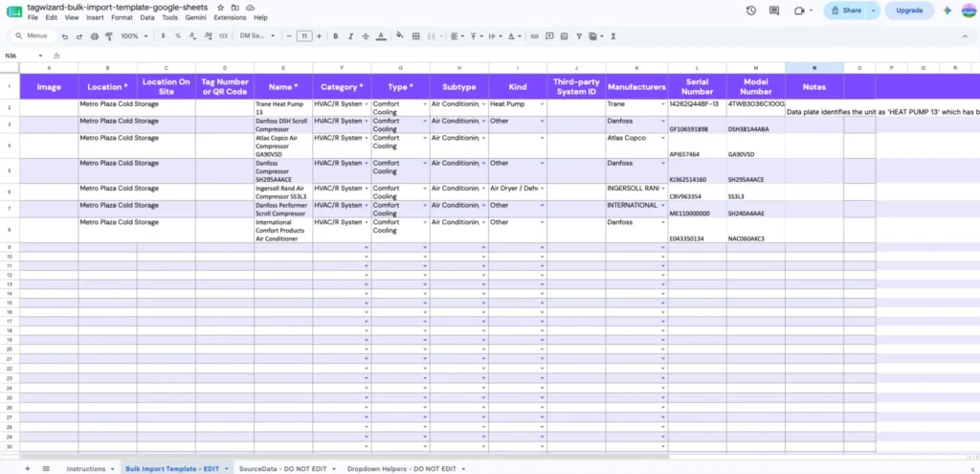This screenshot has height=474, width=980.
Task: Click the cloud document status icon
Action: click(250, 8)
